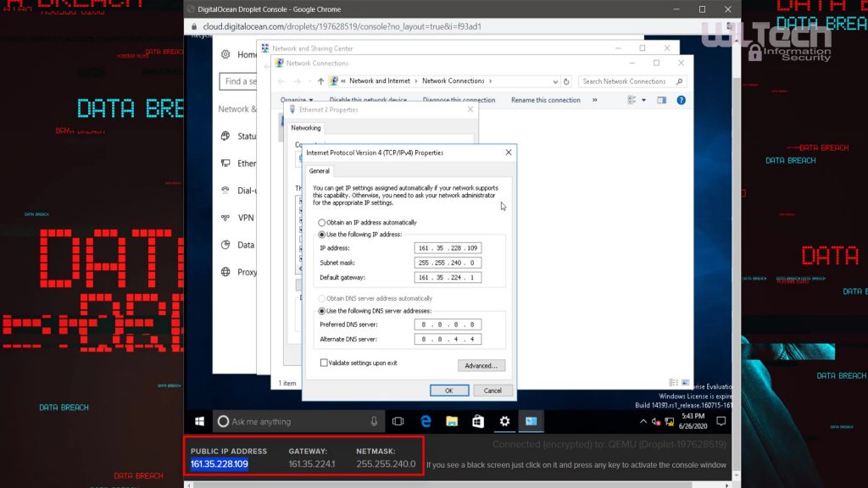868x488 pixels.
Task: Select the Status globe icon in Settings
Action: pos(225,136)
